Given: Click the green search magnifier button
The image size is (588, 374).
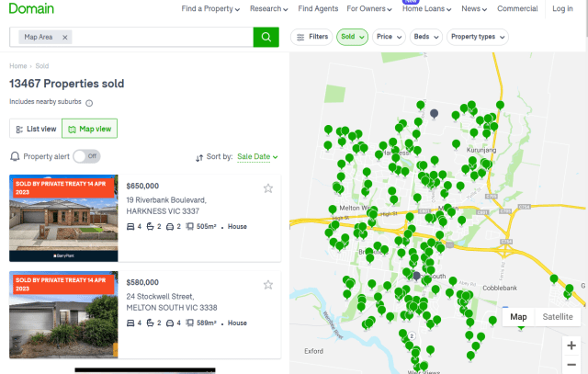Looking at the screenshot, I should coord(266,37).
